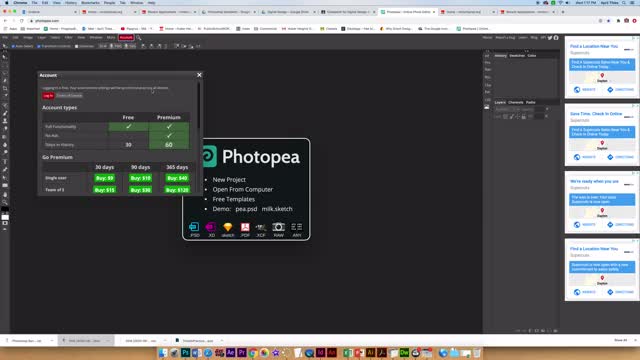Select the Type tool in toolbar
This screenshot has width=640, height=360.
click(x=5, y=161)
